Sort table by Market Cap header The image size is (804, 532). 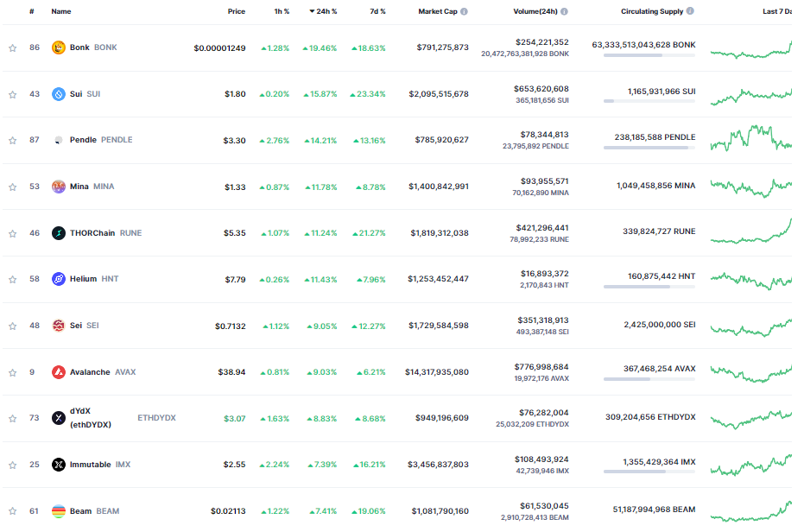tap(437, 11)
